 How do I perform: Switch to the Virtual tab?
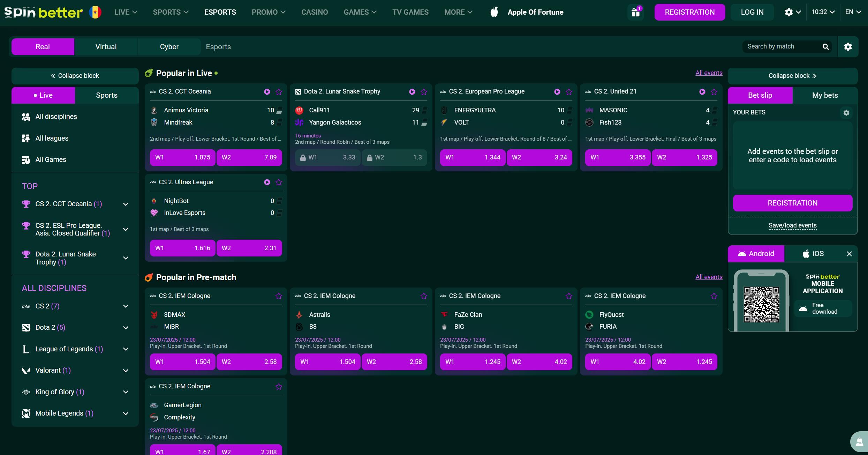[106, 47]
